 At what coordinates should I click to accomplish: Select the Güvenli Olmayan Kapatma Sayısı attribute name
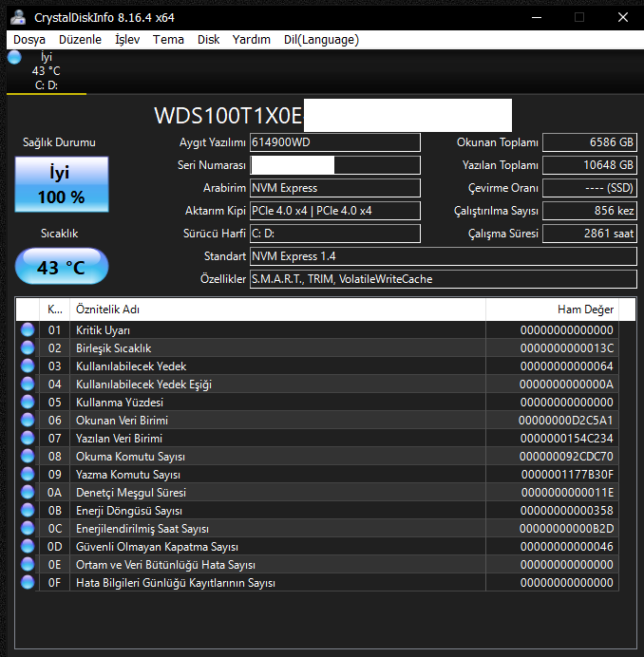[157, 546]
